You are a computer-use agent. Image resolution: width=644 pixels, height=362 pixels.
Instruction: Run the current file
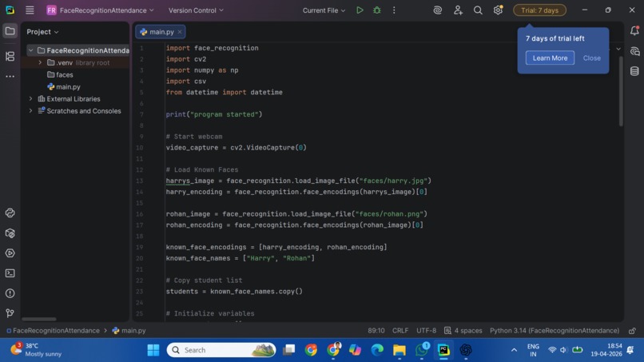pos(360,10)
